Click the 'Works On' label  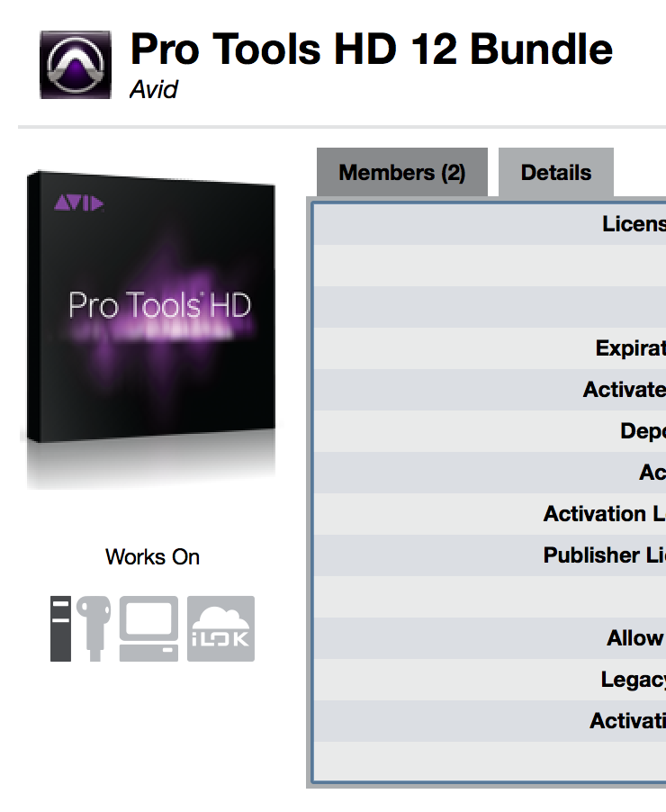152,557
